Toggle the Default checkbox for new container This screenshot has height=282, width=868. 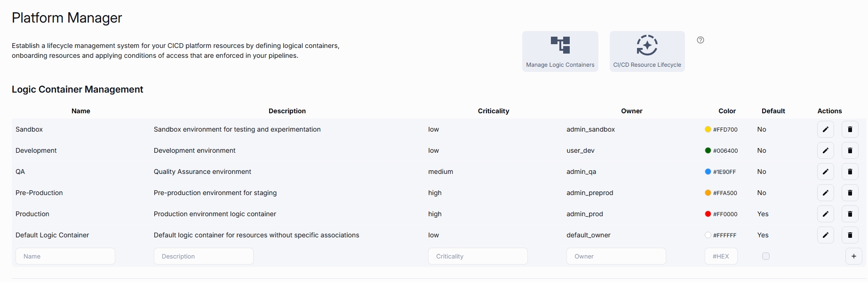tap(766, 256)
